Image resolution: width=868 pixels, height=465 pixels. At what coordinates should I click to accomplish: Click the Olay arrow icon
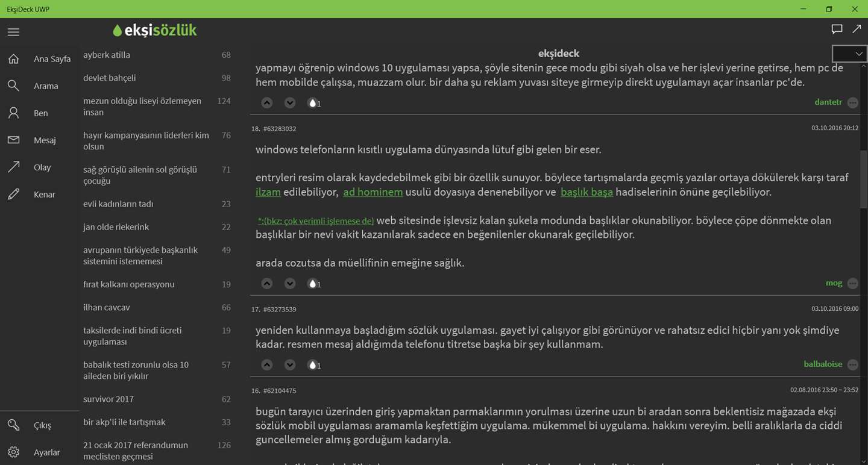[x=13, y=167]
